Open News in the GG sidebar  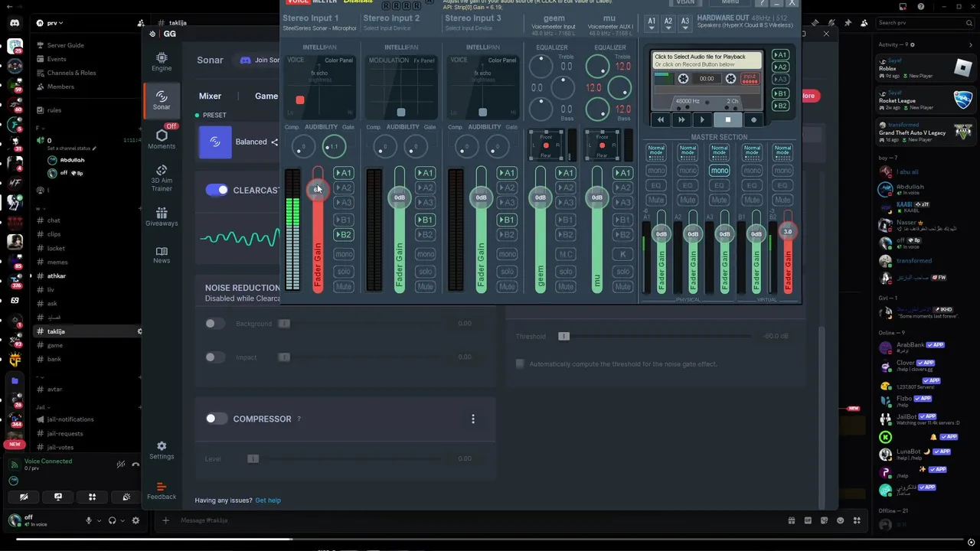(162, 255)
